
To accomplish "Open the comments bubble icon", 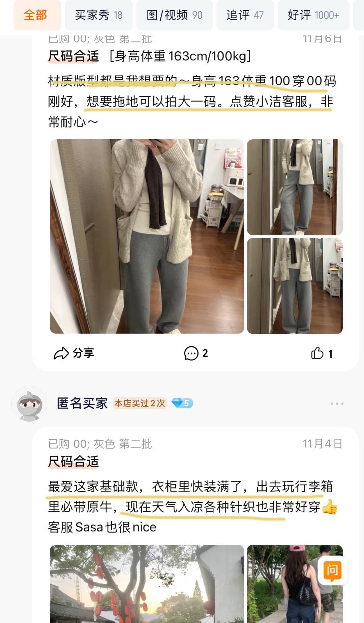I will (191, 353).
